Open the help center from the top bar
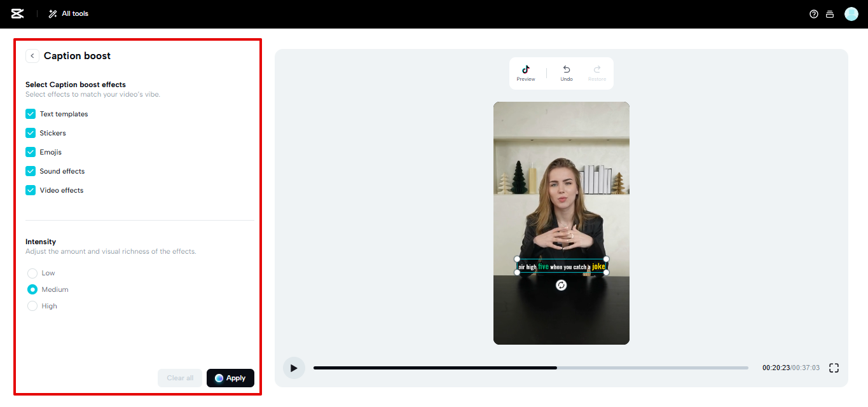Screen dimensions: 868x407 pyautogui.click(x=813, y=13)
